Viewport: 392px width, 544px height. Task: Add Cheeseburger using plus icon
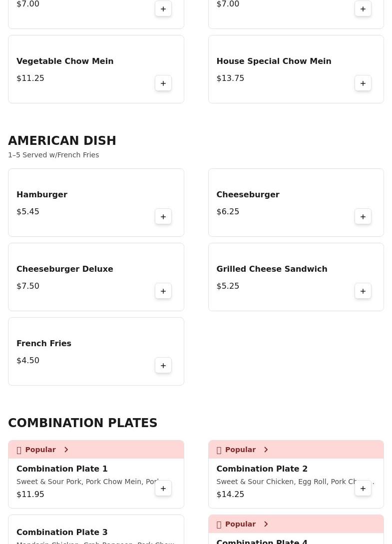[x=363, y=216]
